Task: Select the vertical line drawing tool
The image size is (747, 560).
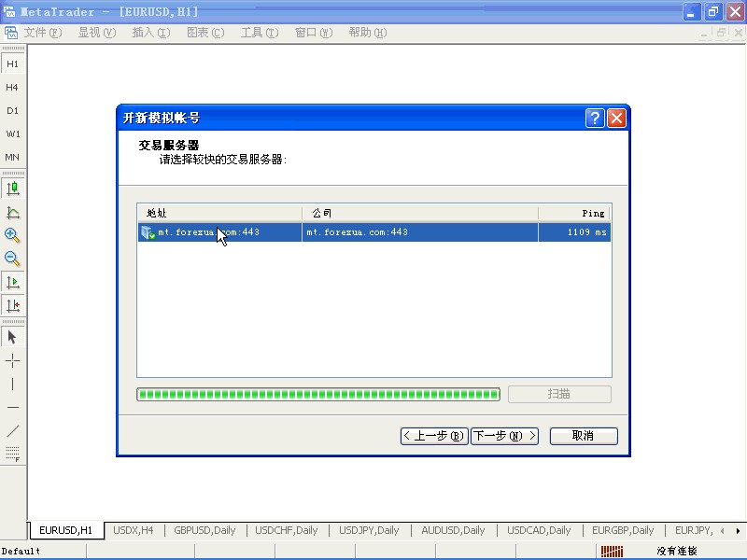Action: pos(12,384)
